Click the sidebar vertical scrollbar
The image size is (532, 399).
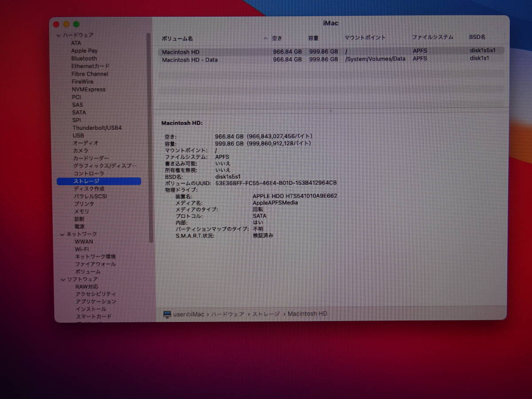pyautogui.click(x=150, y=137)
